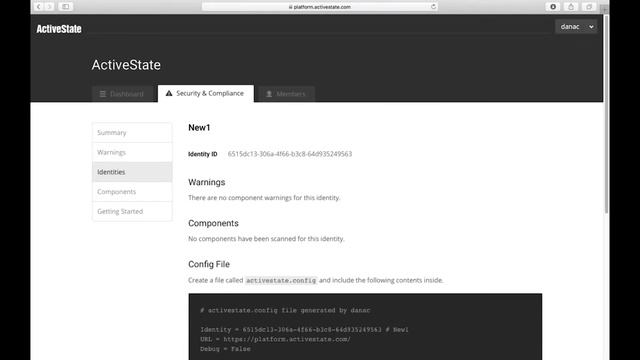Image resolution: width=640 pixels, height=360 pixels.
Task: Click the ActiveState logo in the header
Action: pyautogui.click(x=59, y=29)
